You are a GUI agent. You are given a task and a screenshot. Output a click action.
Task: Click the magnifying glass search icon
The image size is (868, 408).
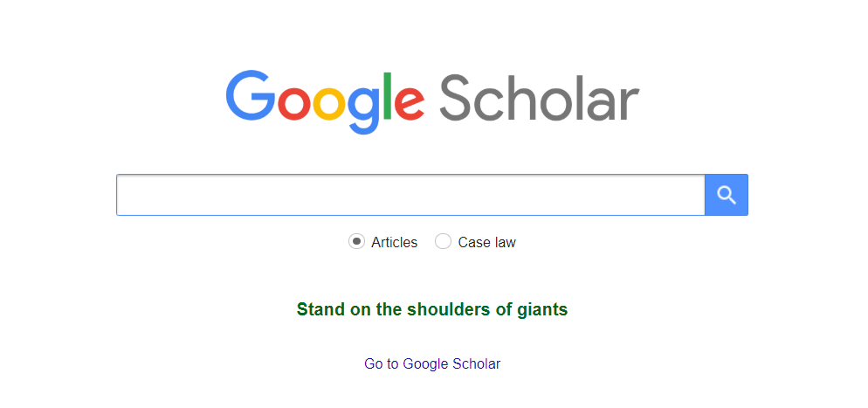point(727,195)
